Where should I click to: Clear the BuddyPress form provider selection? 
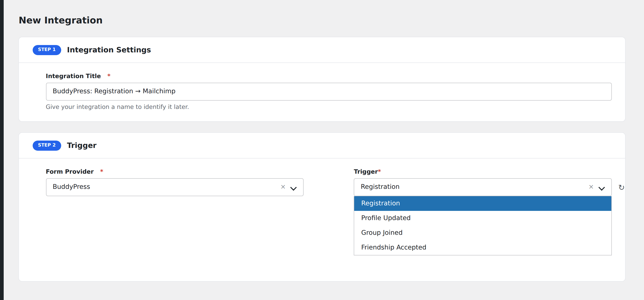(283, 187)
